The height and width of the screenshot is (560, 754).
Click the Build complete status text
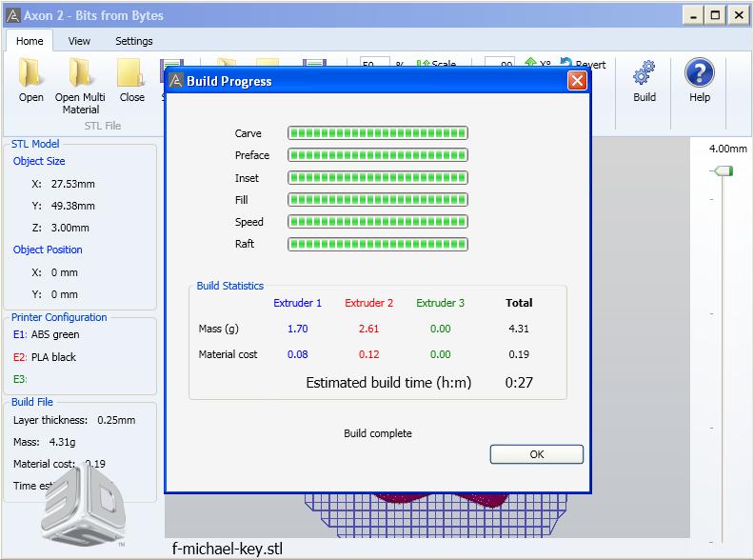coord(378,433)
